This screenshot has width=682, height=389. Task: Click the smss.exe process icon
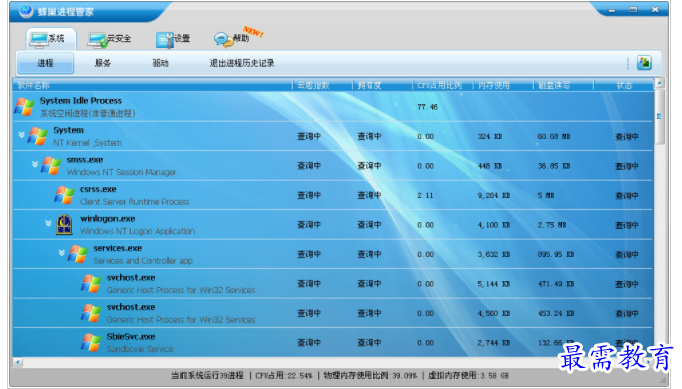(x=51, y=166)
